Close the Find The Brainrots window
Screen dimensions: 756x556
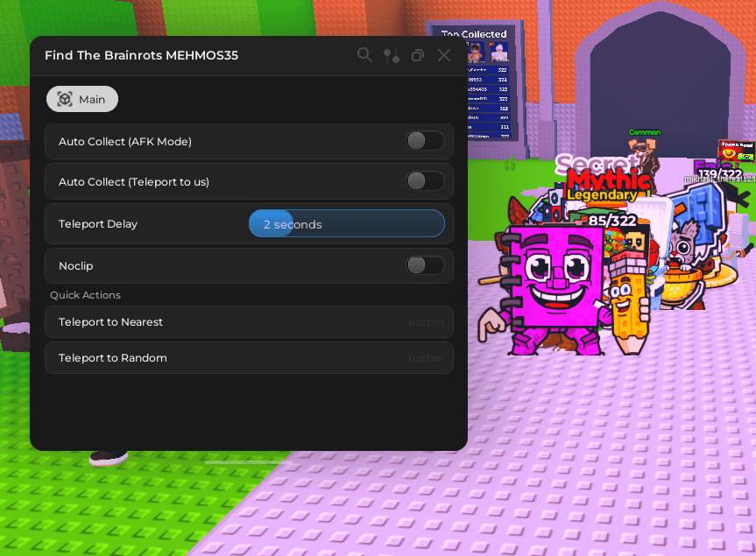click(x=444, y=55)
